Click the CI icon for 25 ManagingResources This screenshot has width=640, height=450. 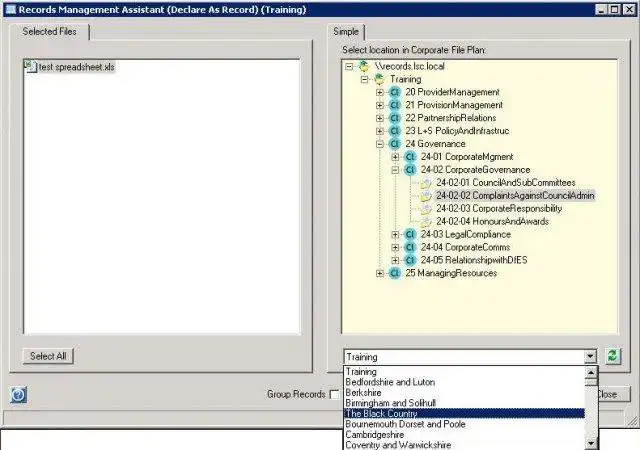[395, 273]
